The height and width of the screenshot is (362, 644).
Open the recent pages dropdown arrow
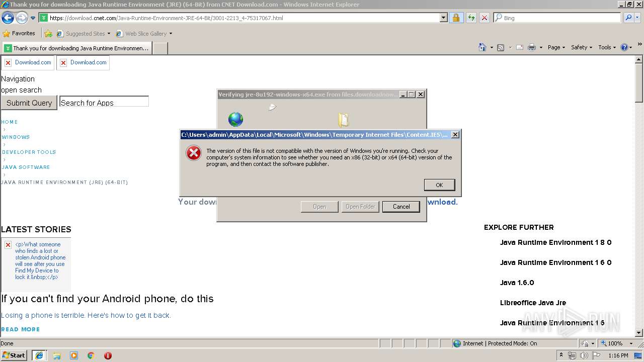[x=33, y=18]
